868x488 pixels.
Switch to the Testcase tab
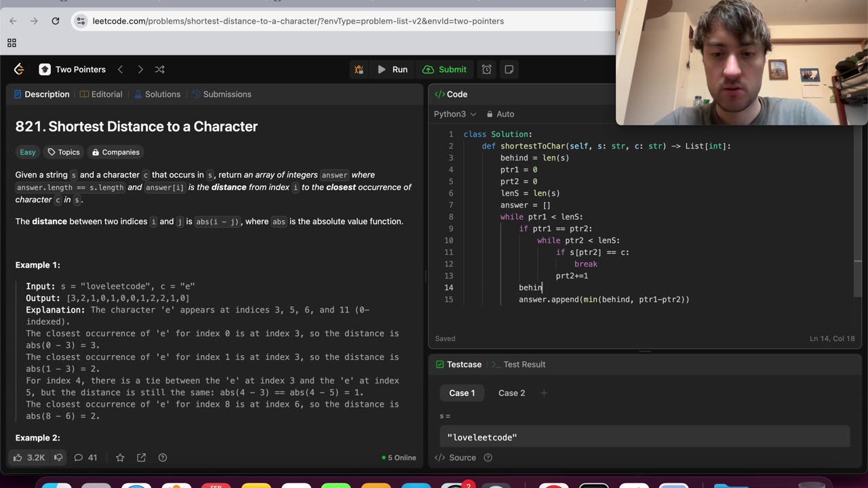(458, 365)
